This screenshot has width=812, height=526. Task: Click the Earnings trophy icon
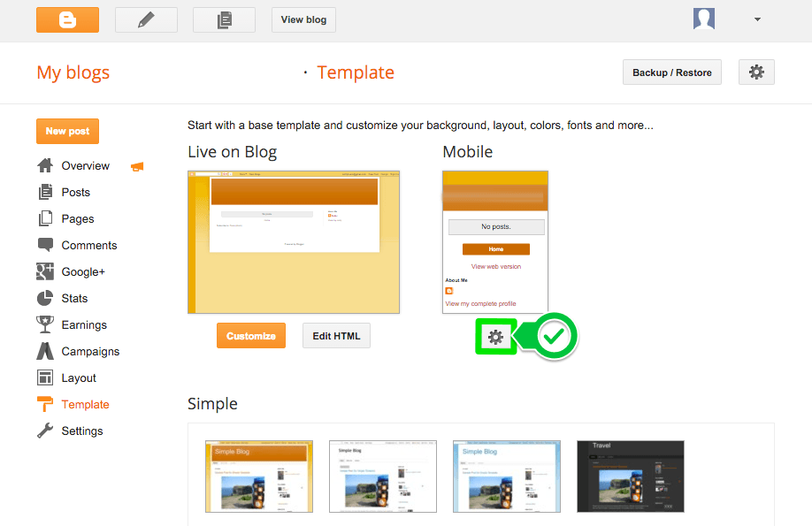44,324
